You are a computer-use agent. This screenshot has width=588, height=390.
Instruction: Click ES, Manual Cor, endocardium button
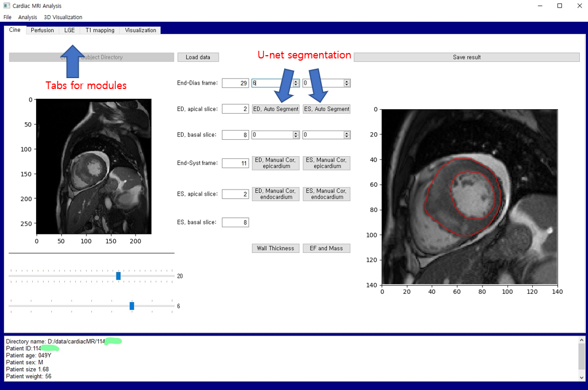pos(326,194)
